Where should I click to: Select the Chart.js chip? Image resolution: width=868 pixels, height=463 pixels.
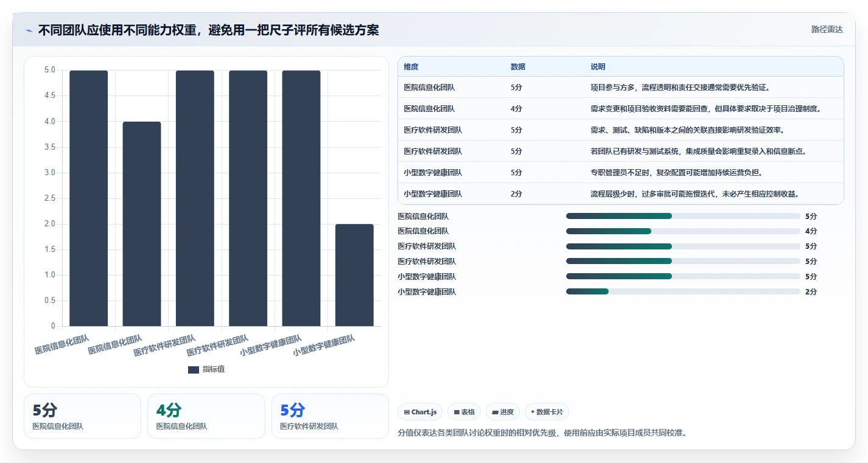421,412
